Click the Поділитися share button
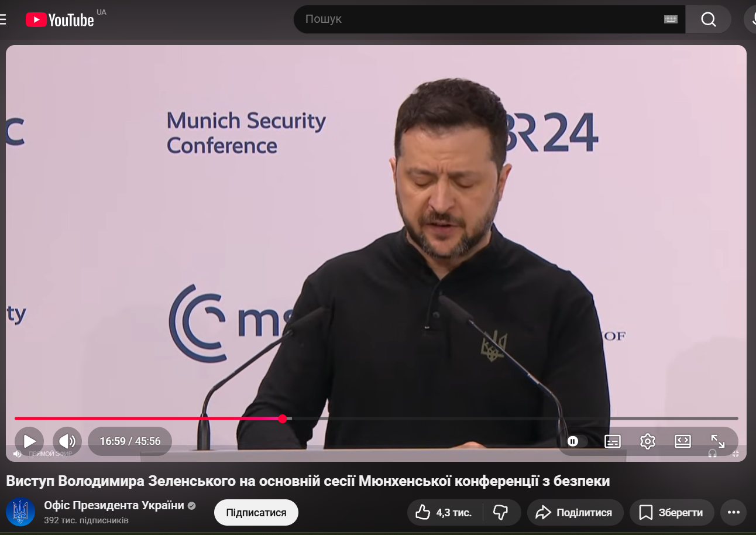Viewport: 756px width, 535px height. [x=573, y=513]
